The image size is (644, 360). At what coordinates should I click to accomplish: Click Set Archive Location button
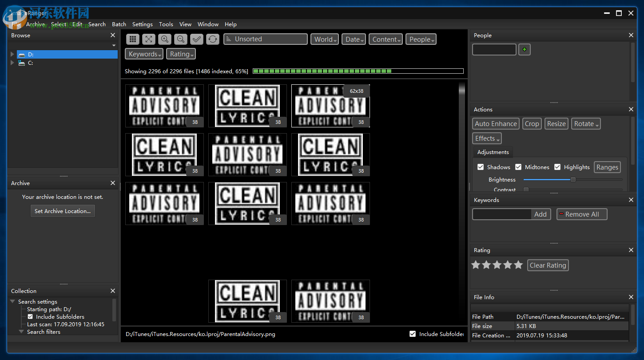[63, 211]
